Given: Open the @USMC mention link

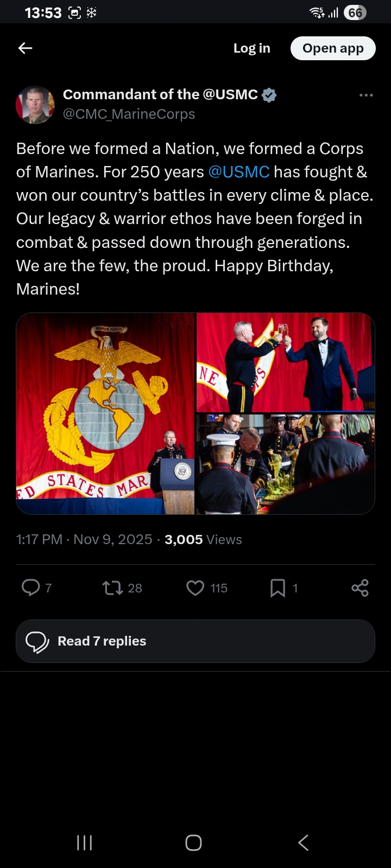Looking at the screenshot, I should click(239, 172).
